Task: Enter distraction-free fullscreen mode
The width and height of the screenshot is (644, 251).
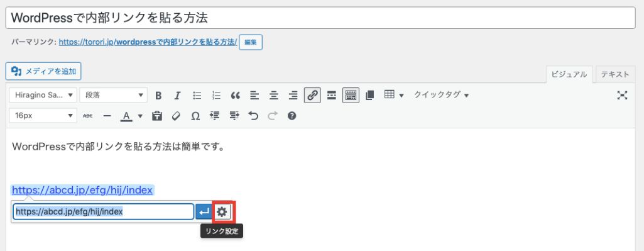Action: point(623,96)
